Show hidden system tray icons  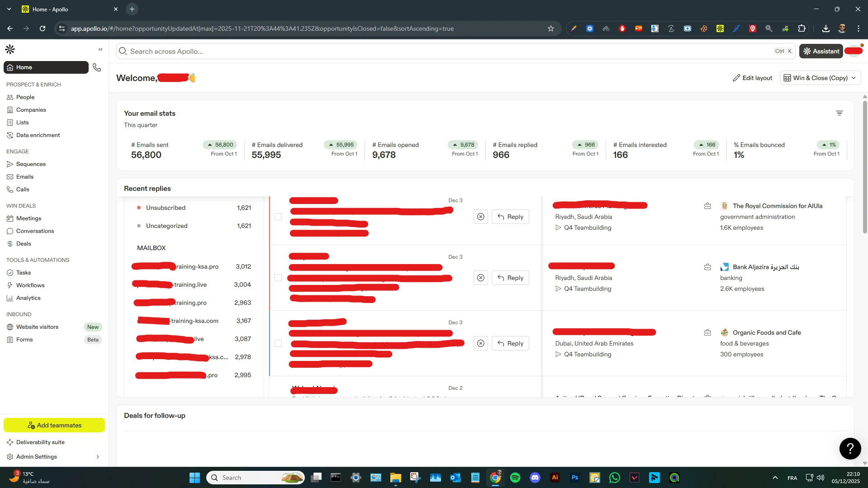click(x=775, y=478)
